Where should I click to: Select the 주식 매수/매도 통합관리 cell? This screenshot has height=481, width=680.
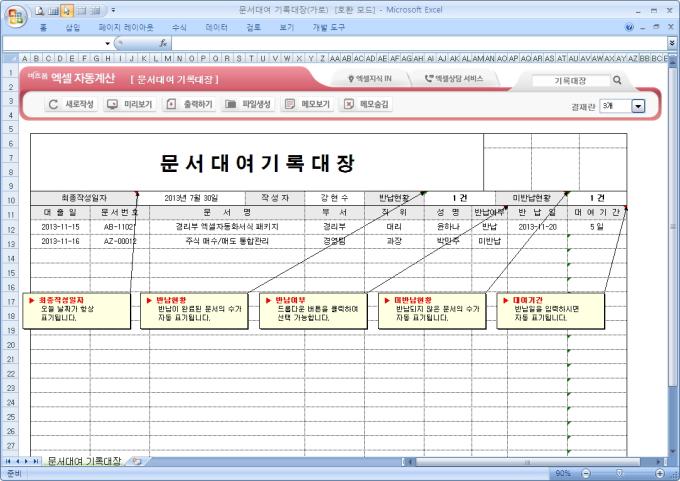coord(227,241)
